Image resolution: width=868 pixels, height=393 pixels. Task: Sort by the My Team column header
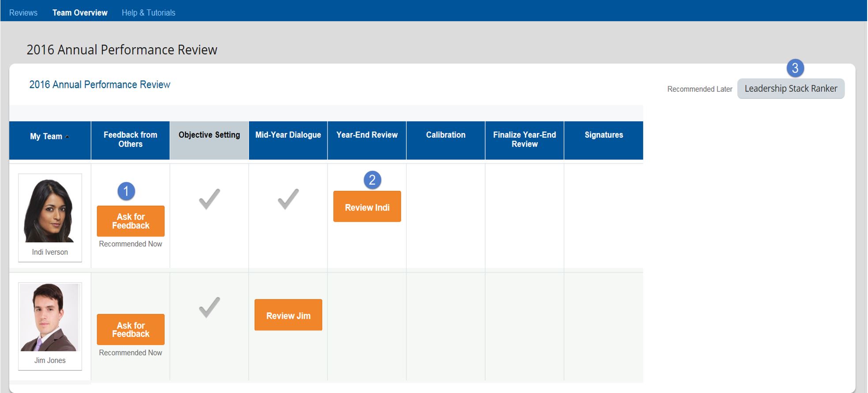click(x=50, y=140)
